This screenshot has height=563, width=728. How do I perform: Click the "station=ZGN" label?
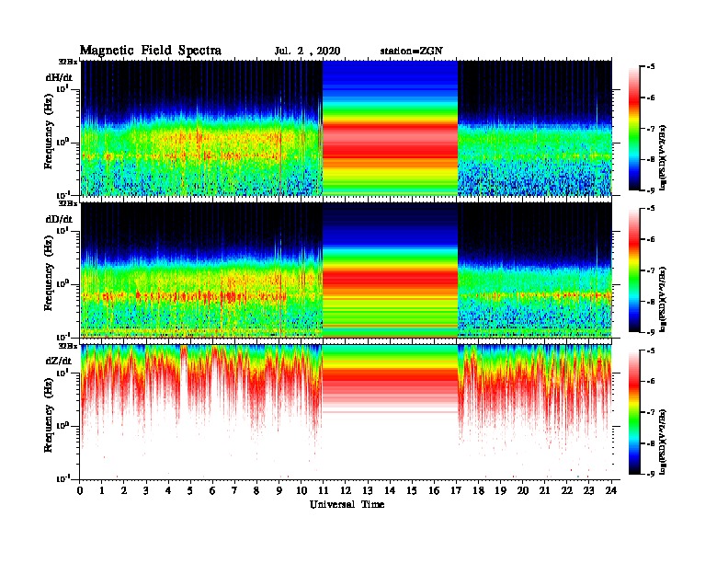(x=412, y=51)
